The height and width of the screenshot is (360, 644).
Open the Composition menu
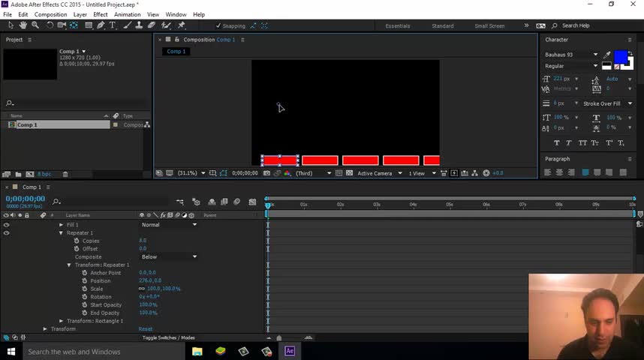point(50,14)
